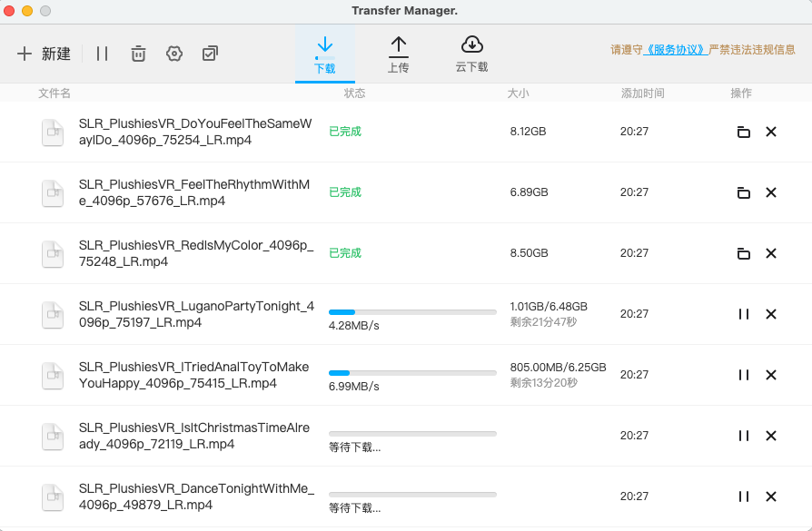Viewport: 812px width, 531px height.
Task: Select filename SLR_PlushiesVR_LuganoPartyTonight_4096p_75197_LR.mp4
Action: (x=197, y=314)
